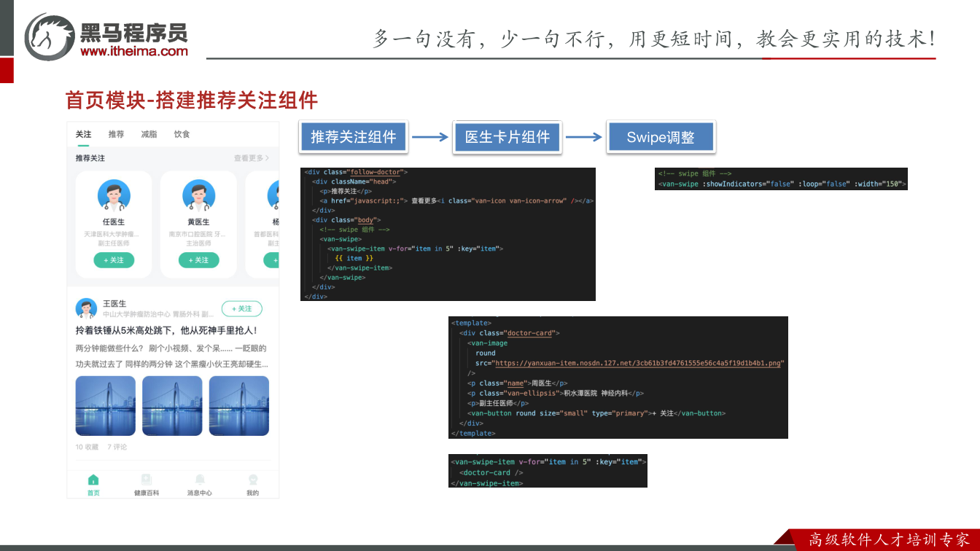Switch to the 推荐 tab
Image resolution: width=980 pixels, height=551 pixels.
pos(117,134)
